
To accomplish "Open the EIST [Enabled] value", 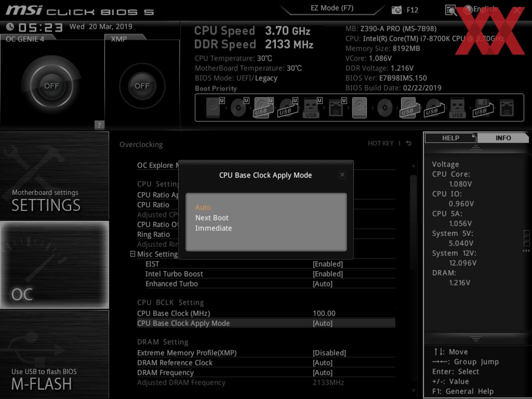I will pos(328,264).
